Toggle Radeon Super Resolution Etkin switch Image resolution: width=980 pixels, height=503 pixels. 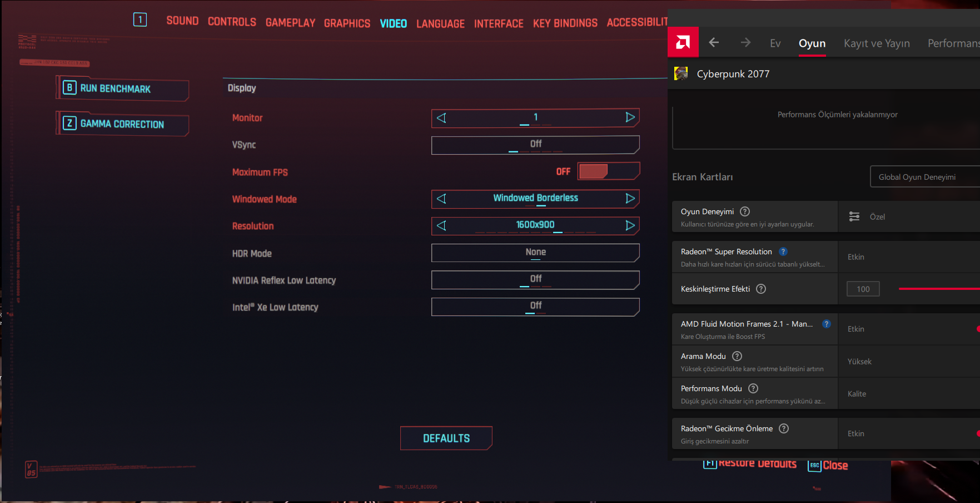tap(909, 257)
